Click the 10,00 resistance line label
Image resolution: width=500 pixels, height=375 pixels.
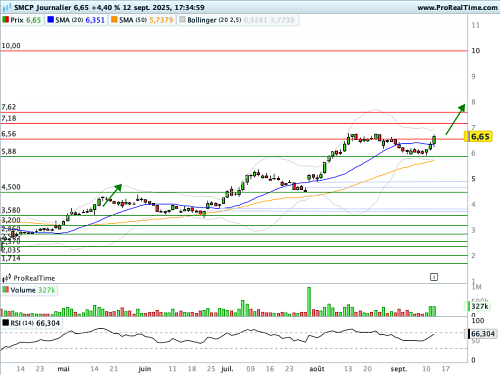11,46
